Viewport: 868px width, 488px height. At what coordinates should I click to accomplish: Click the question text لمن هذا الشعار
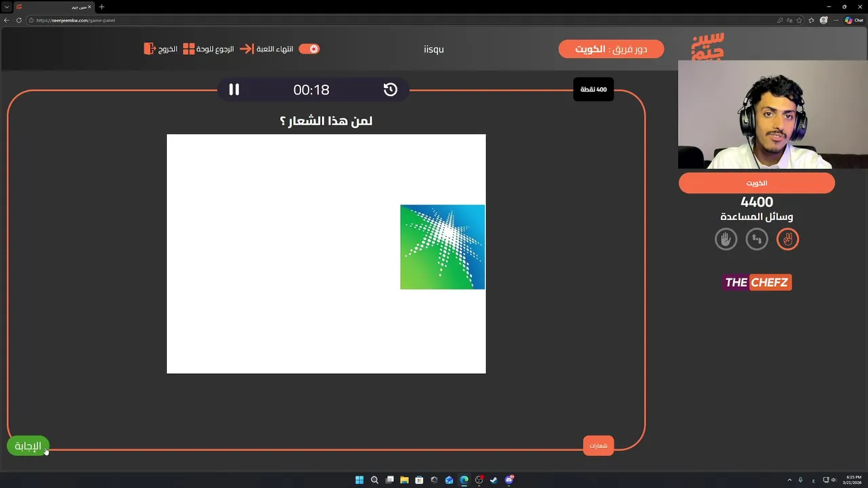click(x=326, y=121)
